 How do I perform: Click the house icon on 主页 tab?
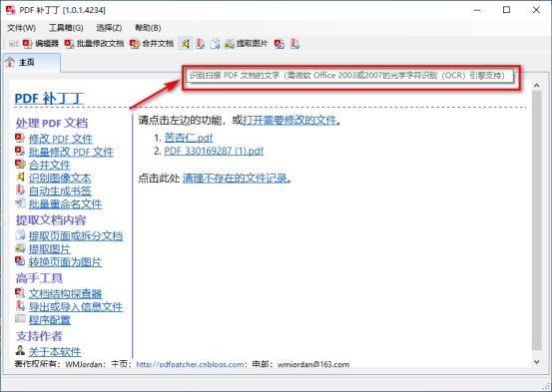pyautogui.click(x=10, y=62)
